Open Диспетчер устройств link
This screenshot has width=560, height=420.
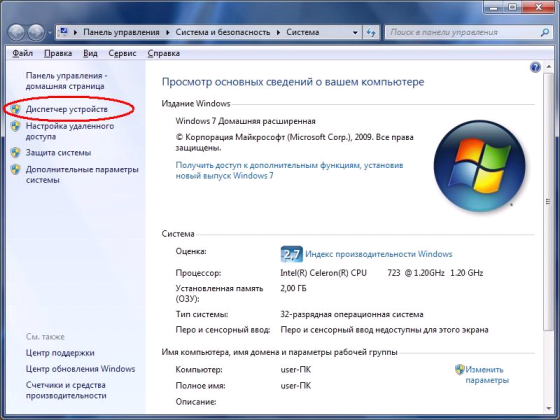(x=66, y=109)
